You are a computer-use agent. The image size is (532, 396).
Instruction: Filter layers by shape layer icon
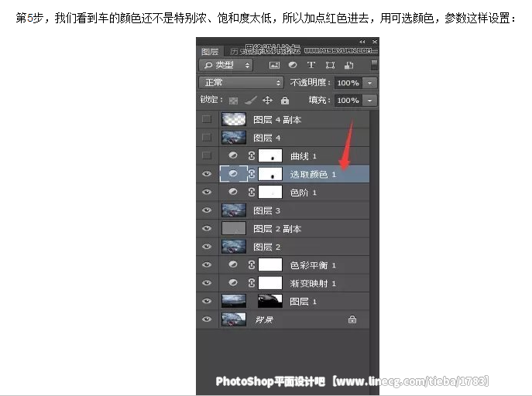click(x=330, y=65)
